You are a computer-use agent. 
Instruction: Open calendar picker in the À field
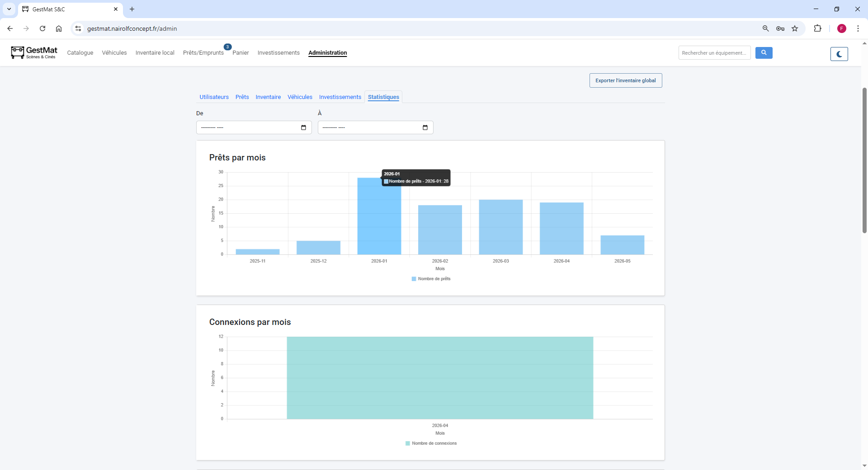(425, 127)
